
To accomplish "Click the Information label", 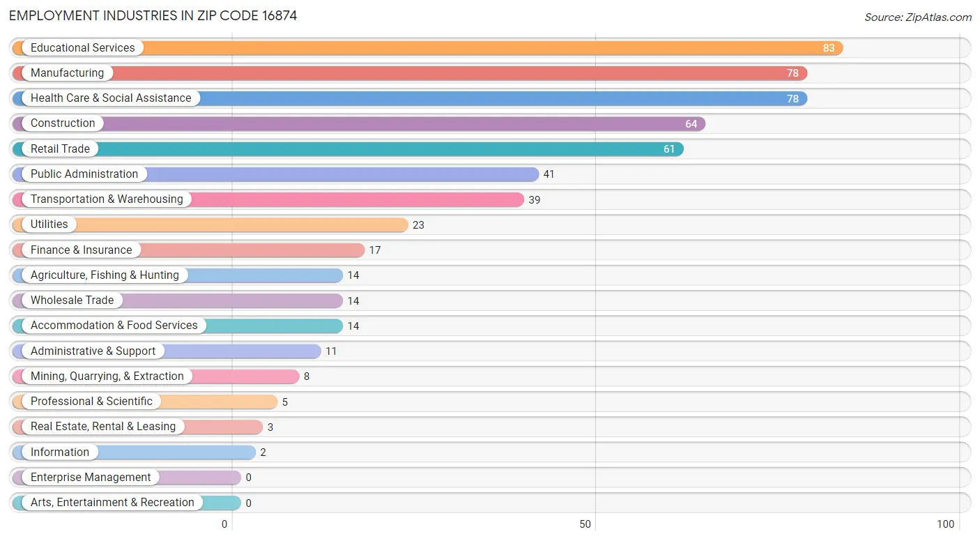I will [x=60, y=452].
